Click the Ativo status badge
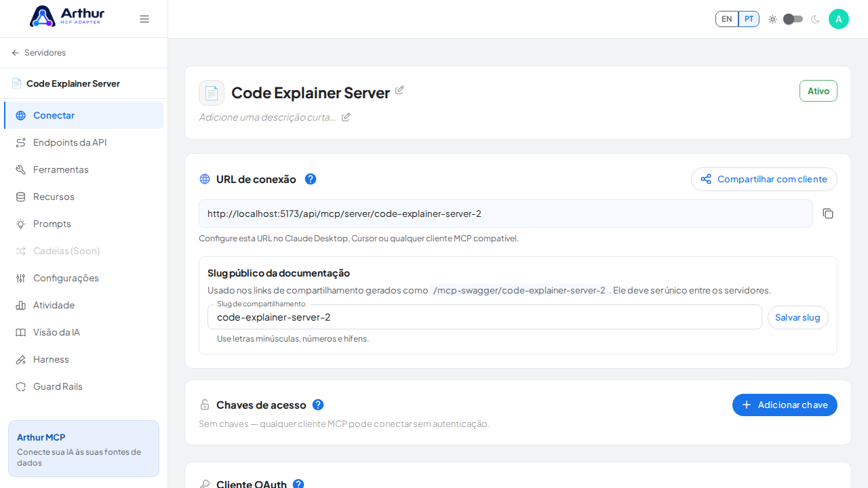 [x=818, y=91]
